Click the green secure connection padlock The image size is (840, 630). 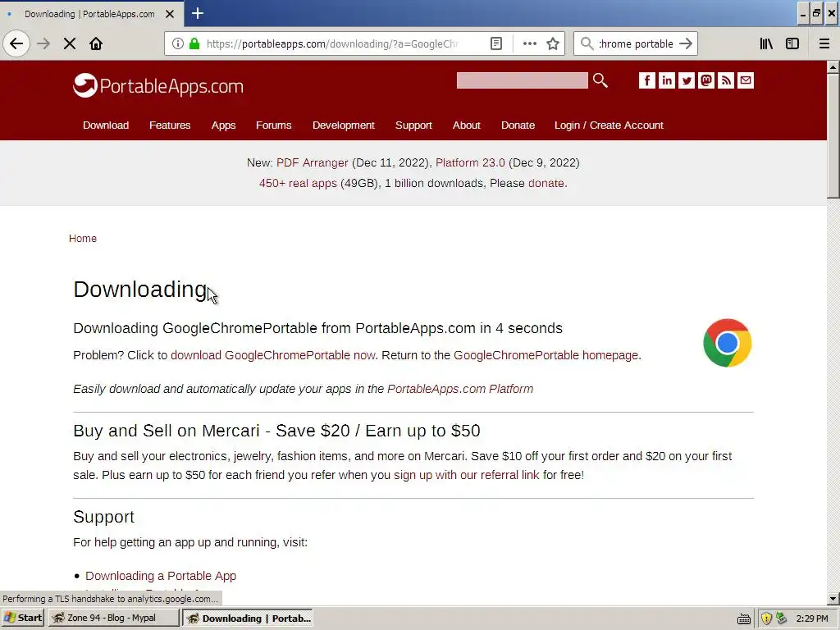(x=194, y=43)
